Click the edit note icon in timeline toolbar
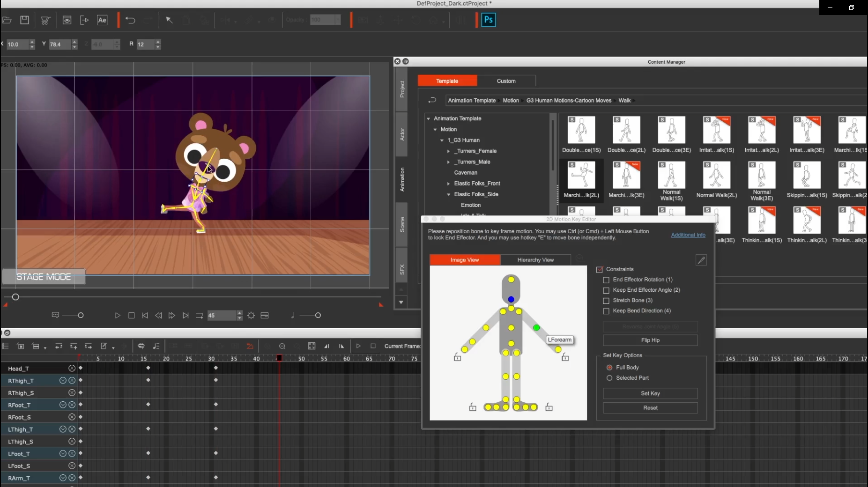 point(104,346)
